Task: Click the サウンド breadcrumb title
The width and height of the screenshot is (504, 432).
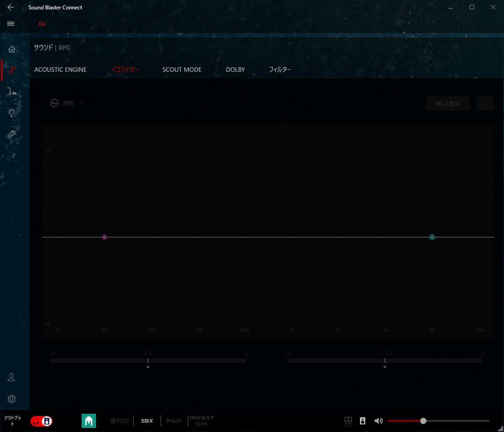Action: [43, 48]
